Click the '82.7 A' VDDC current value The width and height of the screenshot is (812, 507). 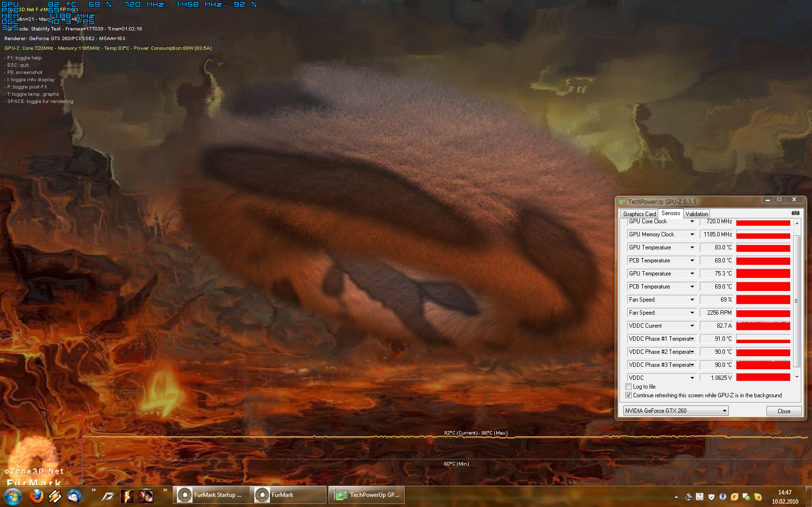click(x=724, y=326)
